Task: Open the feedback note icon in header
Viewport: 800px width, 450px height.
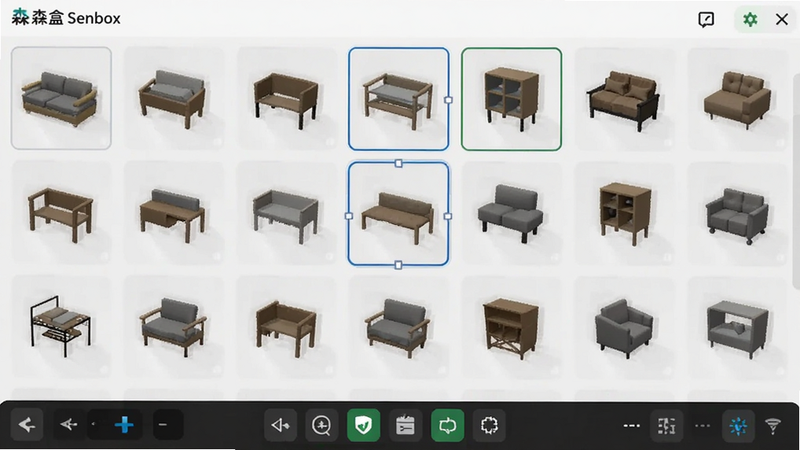Action: pyautogui.click(x=706, y=19)
